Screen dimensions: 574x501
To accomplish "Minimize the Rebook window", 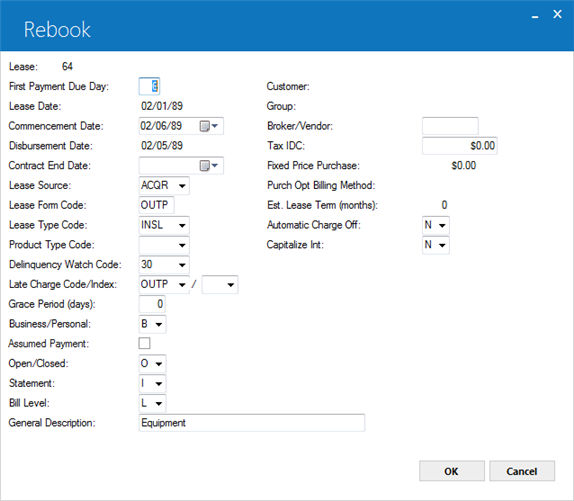I will [535, 16].
